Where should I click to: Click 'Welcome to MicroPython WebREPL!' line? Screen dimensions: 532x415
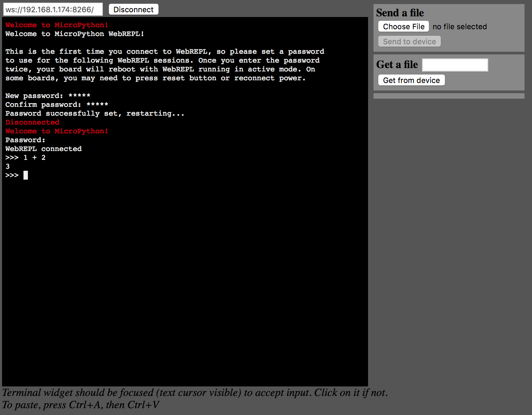click(75, 34)
